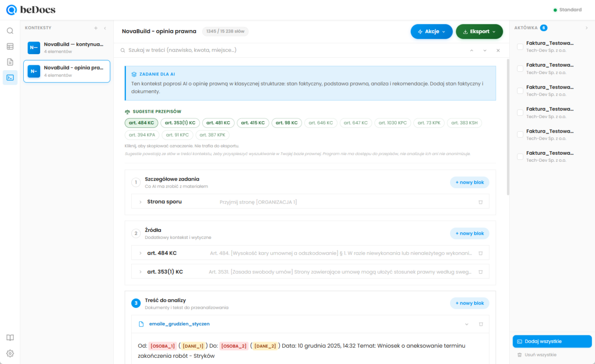This screenshot has height=364, width=595.
Task: Select the active contexts terminal icon in sidebar
Action: pos(10,78)
